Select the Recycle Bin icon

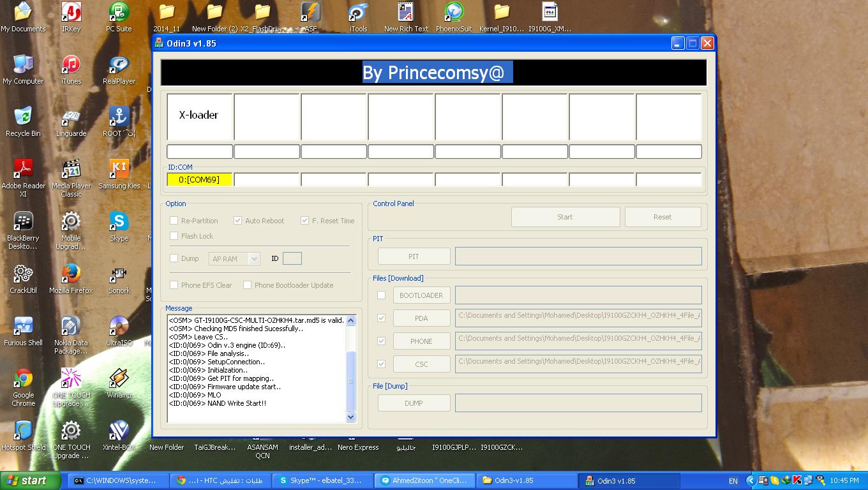pyautogui.click(x=24, y=122)
